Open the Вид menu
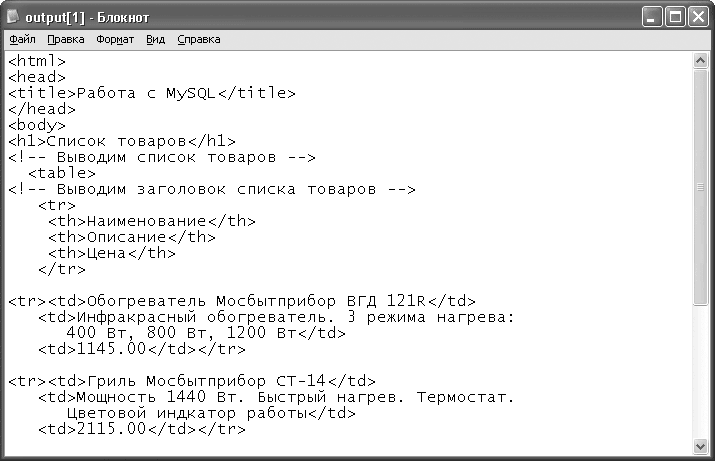 155,40
